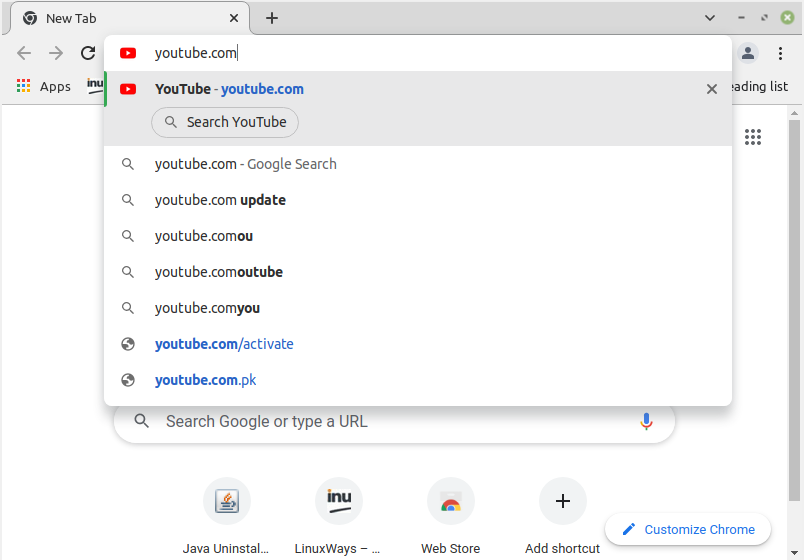Choose the youtube.com update suggestion
The height and width of the screenshot is (560, 804).
(418, 200)
